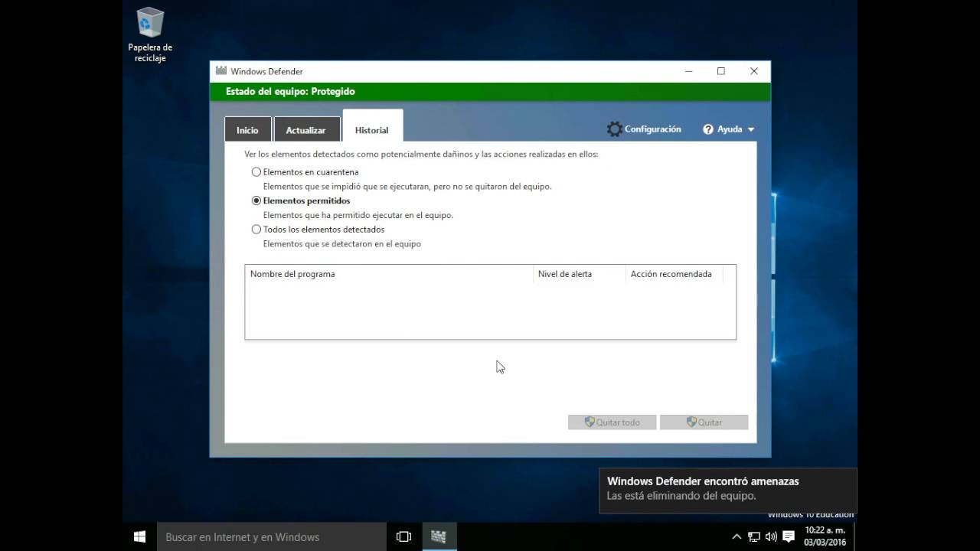
Task: Select the Historial tab
Action: point(372,127)
